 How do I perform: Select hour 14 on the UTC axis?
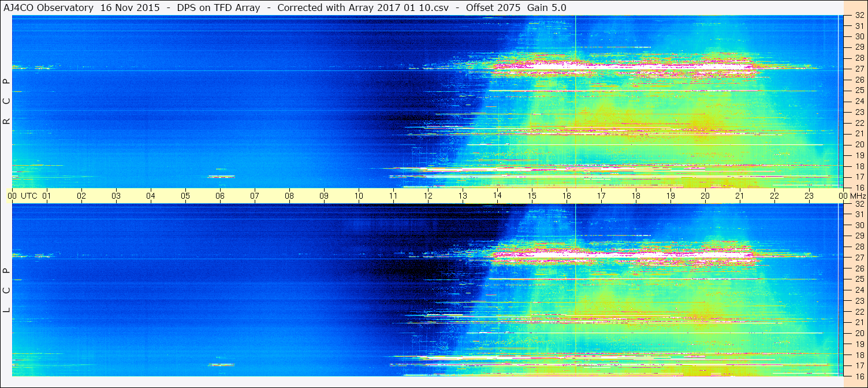click(497, 196)
